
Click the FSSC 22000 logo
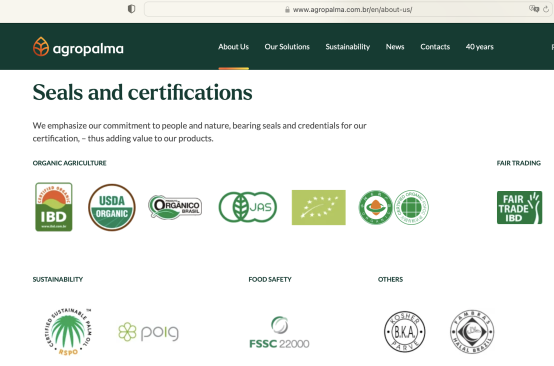coord(279,332)
